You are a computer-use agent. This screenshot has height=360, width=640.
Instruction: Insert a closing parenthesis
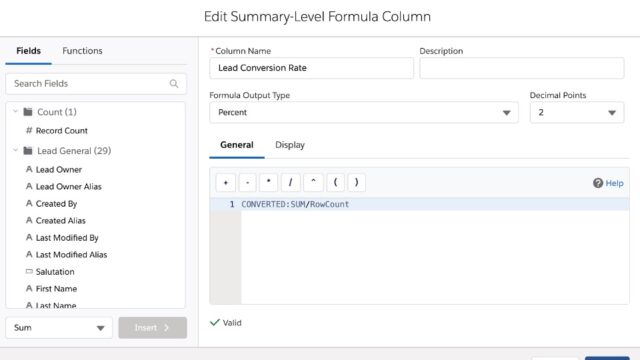point(356,182)
